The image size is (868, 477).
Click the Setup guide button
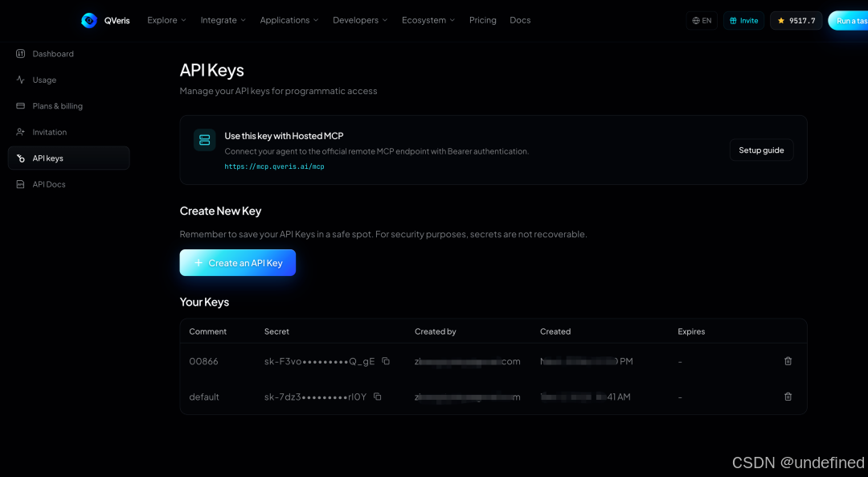coord(761,150)
